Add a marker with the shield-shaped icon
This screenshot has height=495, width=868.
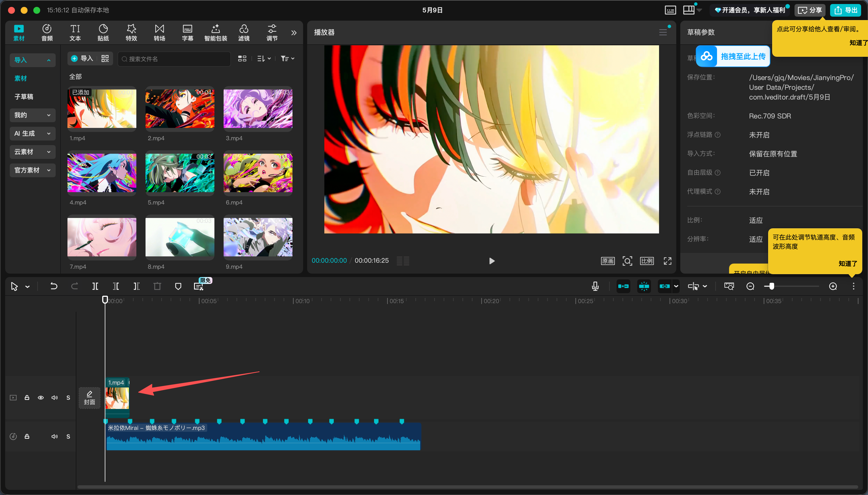[x=178, y=286]
